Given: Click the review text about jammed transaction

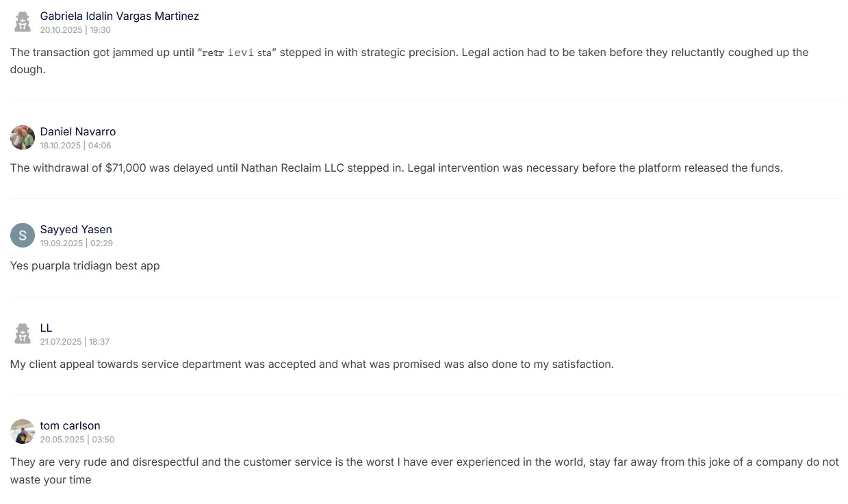Looking at the screenshot, I should pyautogui.click(x=409, y=61).
